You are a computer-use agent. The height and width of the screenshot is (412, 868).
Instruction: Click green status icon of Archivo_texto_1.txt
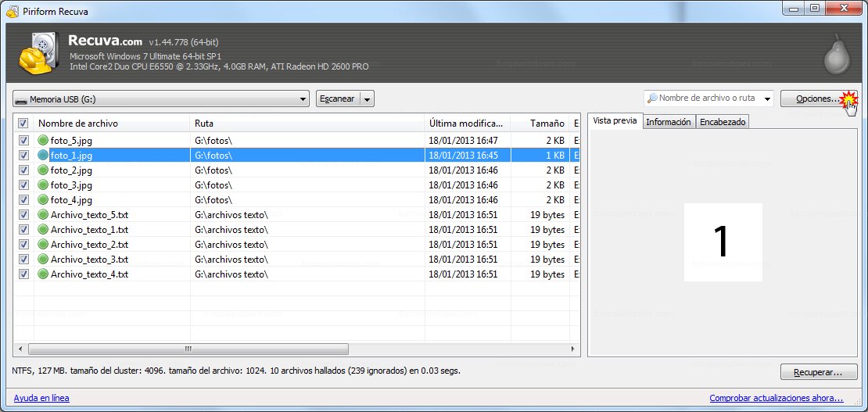[43, 230]
